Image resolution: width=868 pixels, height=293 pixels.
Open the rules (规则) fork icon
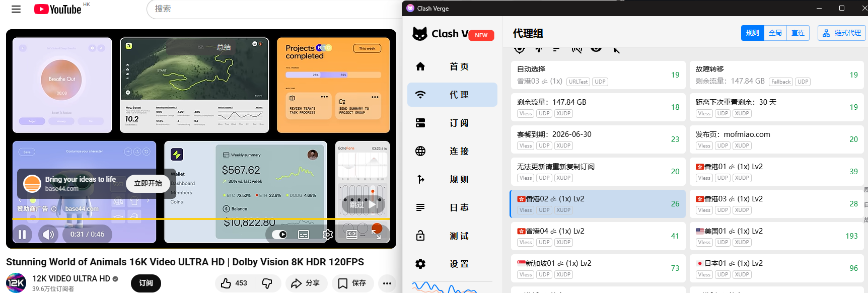click(420, 179)
